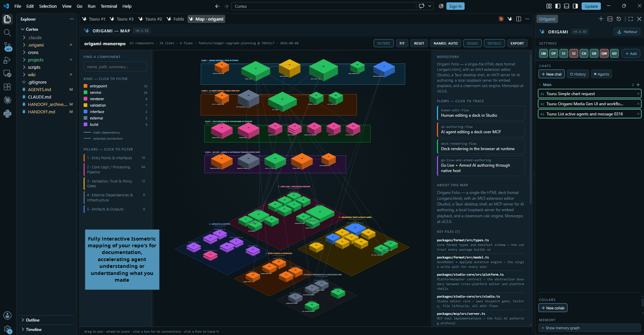Collapse the Main chats group
The width and height of the screenshot is (644, 335).
pyautogui.click(x=540, y=85)
